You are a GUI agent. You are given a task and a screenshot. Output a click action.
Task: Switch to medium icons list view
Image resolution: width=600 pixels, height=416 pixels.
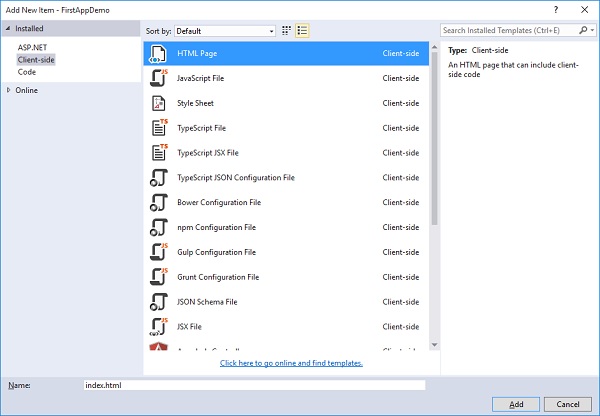[302, 31]
